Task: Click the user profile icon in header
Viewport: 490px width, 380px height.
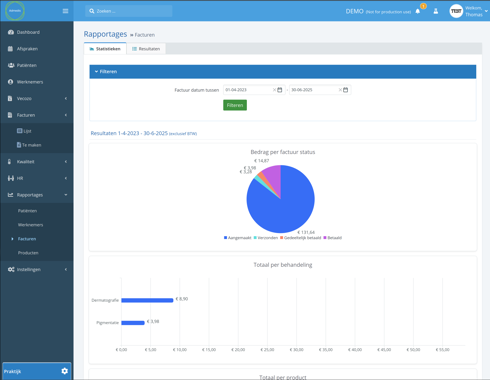Action: [436, 11]
